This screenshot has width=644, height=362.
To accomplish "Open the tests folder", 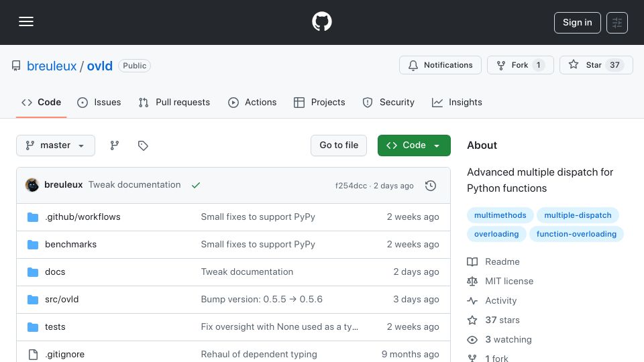I will pos(55,326).
